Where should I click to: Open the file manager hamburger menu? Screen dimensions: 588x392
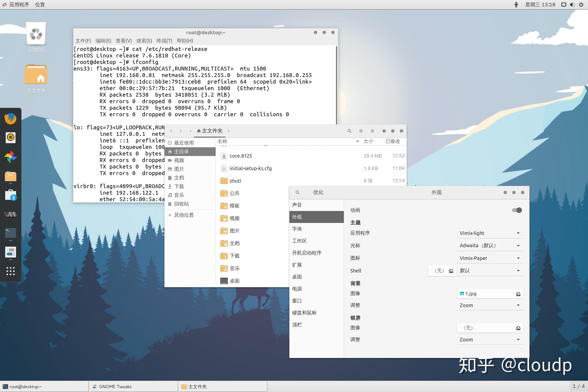[373, 131]
